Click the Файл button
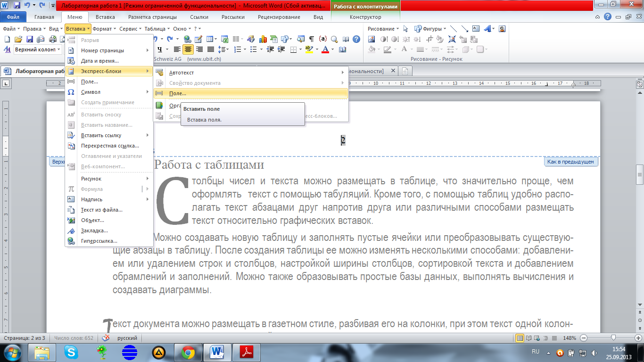 pyautogui.click(x=13, y=17)
